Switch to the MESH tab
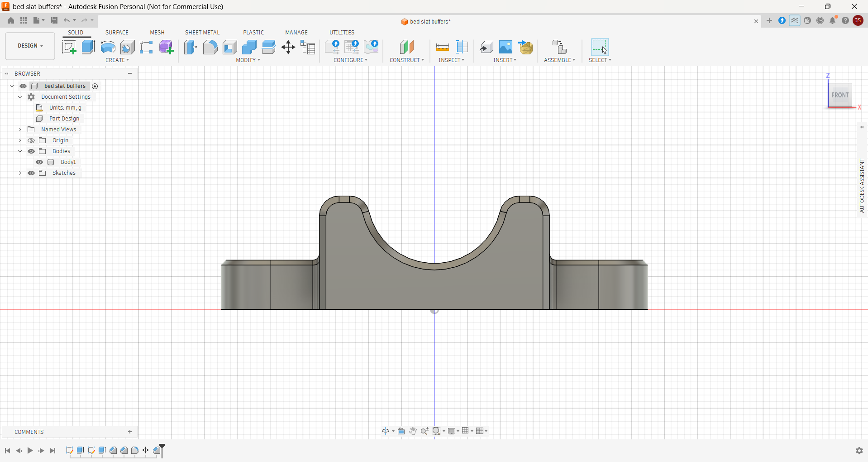868x462 pixels. (157, 33)
